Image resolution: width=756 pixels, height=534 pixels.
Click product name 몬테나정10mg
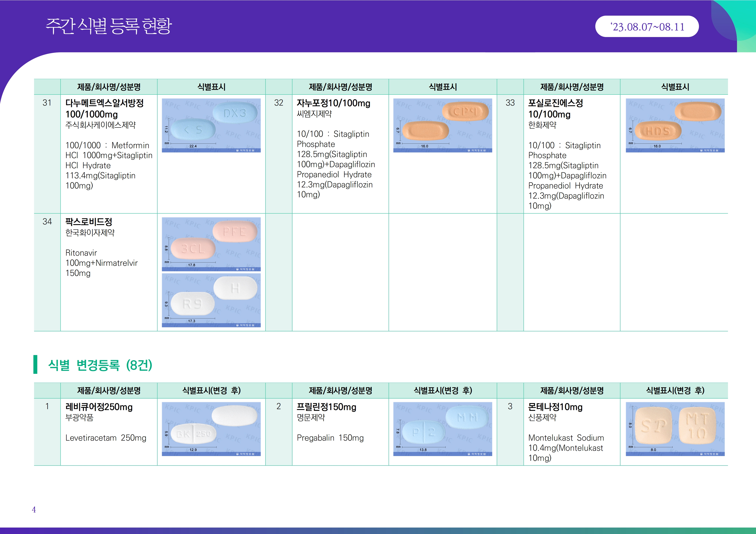(555, 407)
